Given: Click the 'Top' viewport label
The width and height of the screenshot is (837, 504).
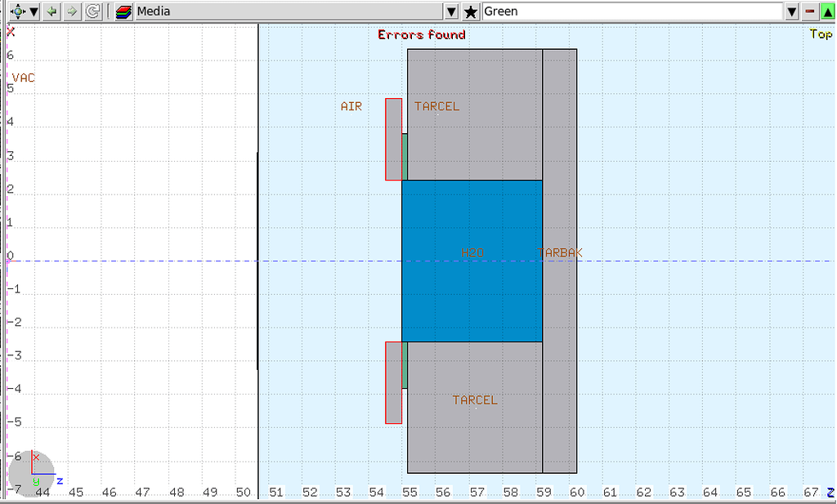Looking at the screenshot, I should click(x=820, y=34).
